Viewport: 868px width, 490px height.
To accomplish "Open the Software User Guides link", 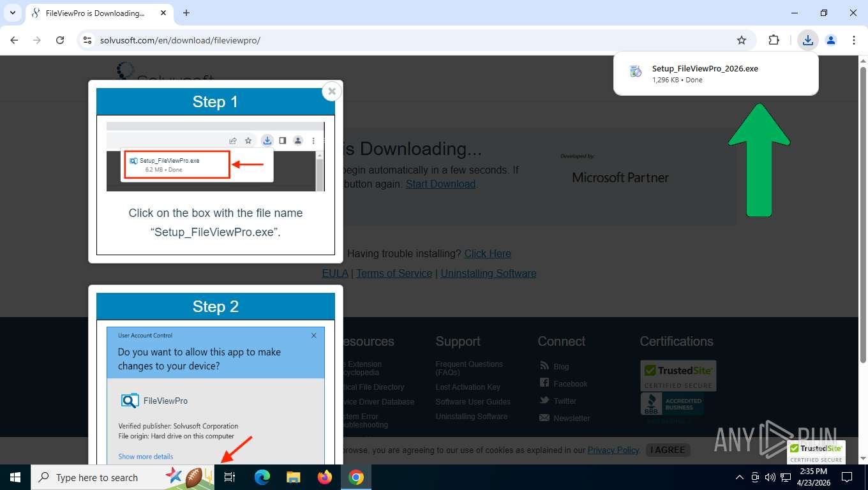I will [x=473, y=402].
